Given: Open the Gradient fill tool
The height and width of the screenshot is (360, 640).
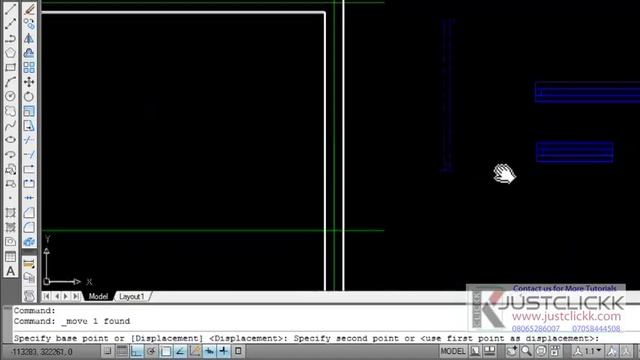Looking at the screenshot, I should click(10, 227).
